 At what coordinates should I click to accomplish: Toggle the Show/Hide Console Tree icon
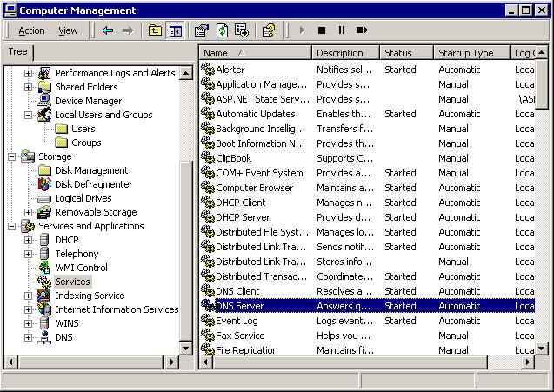[176, 31]
